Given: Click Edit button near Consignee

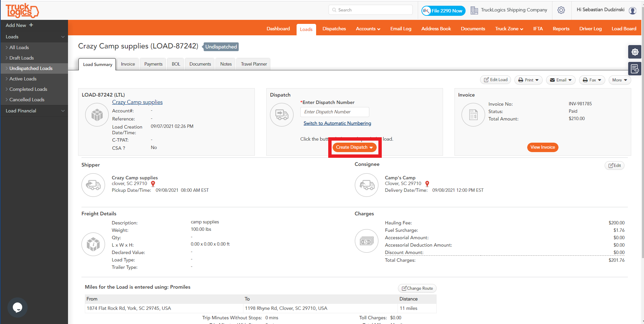Looking at the screenshot, I should click(x=615, y=166).
